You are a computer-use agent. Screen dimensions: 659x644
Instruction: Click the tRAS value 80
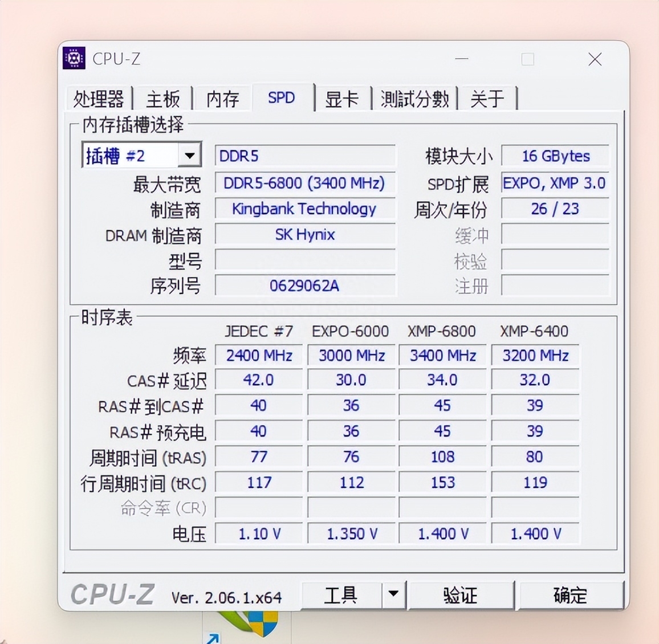tap(535, 456)
